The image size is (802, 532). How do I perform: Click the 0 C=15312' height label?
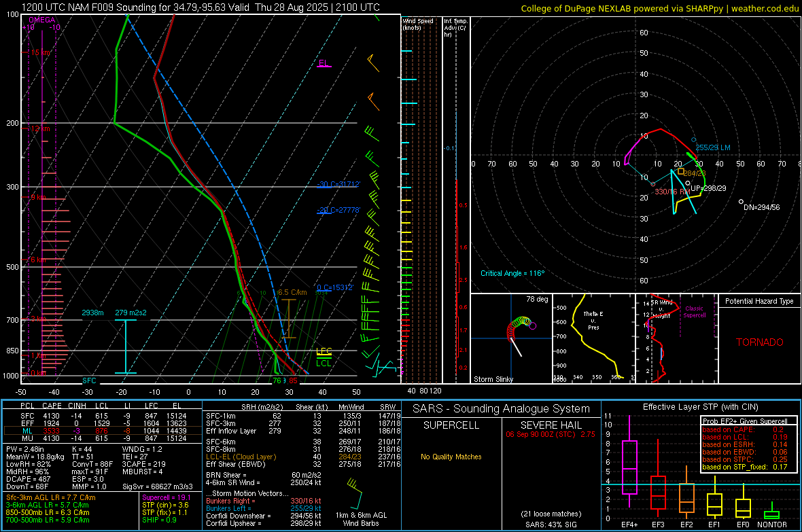(335, 287)
